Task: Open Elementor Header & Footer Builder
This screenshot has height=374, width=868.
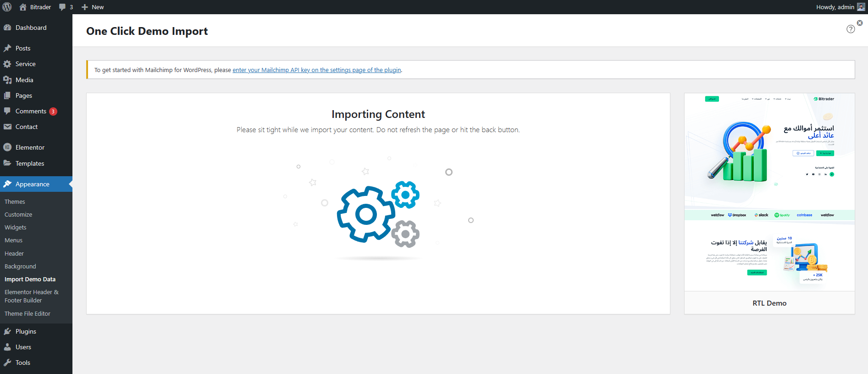Action: (32, 296)
